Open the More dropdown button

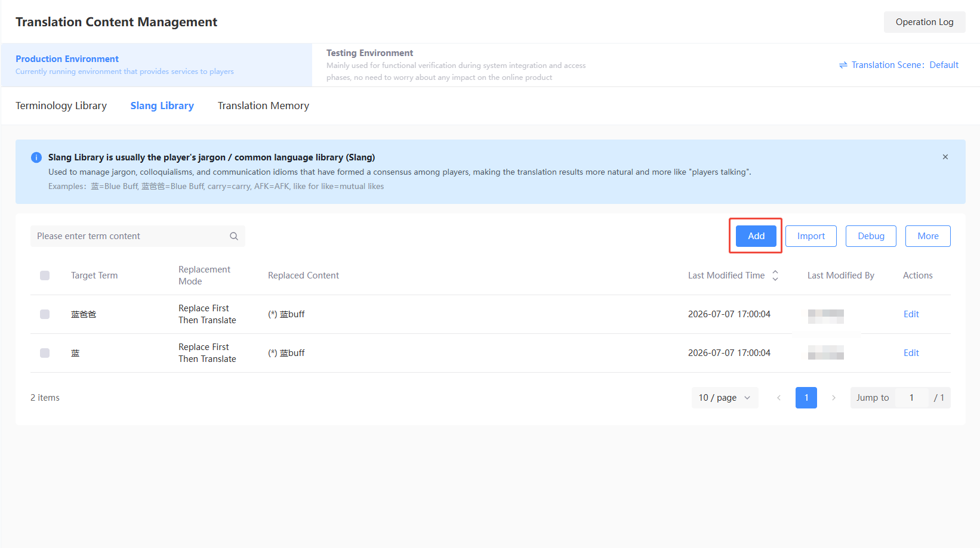pyautogui.click(x=928, y=236)
